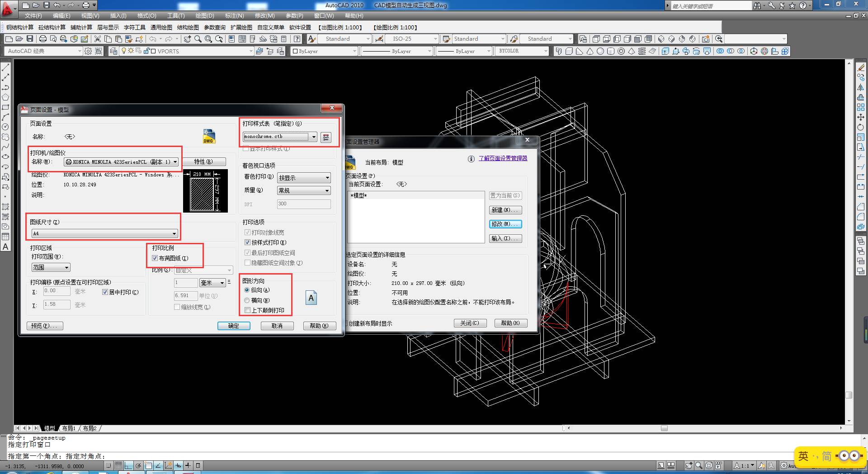Click the Workspace Settings gear icon

point(88,51)
